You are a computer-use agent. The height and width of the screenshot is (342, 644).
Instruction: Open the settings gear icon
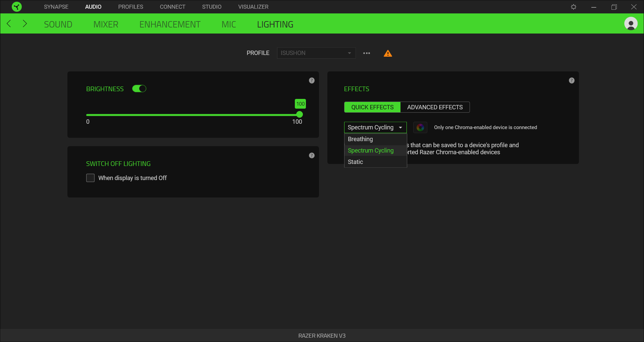(x=574, y=7)
